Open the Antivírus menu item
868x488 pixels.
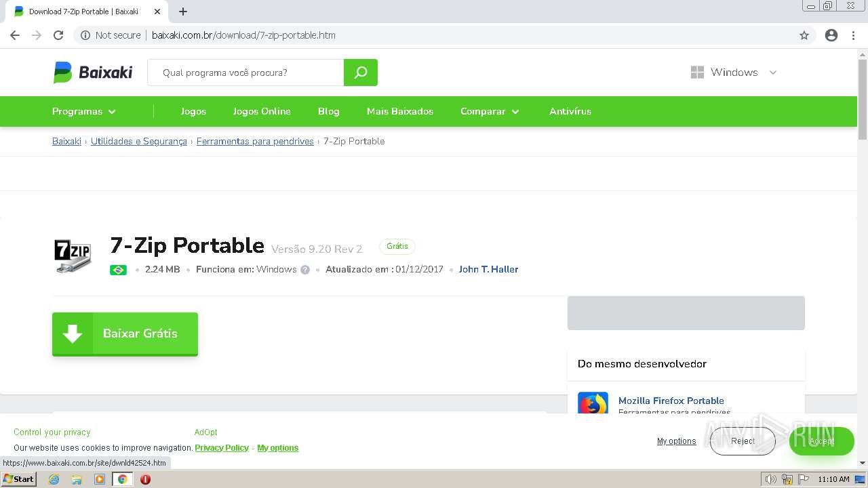click(570, 112)
